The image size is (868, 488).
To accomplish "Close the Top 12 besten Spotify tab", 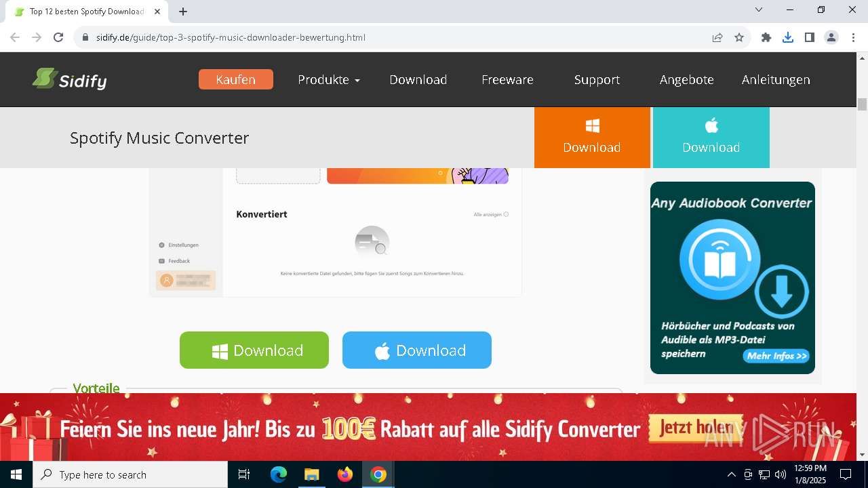I will (157, 12).
